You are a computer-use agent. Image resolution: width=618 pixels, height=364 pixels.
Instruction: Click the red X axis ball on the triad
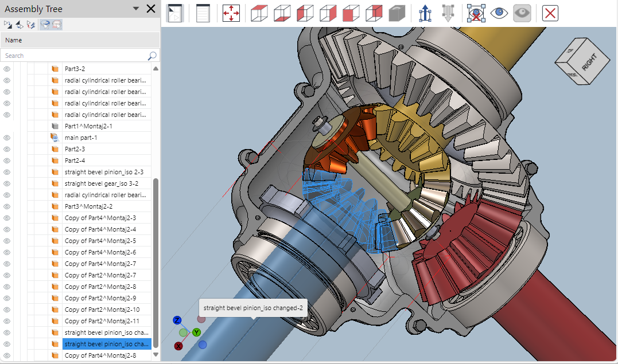point(178,346)
